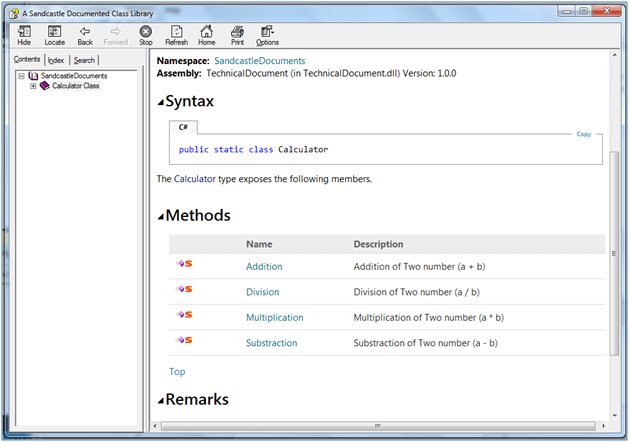This screenshot has width=630, height=442.
Task: Click the scroll up arrow
Action: click(x=614, y=55)
